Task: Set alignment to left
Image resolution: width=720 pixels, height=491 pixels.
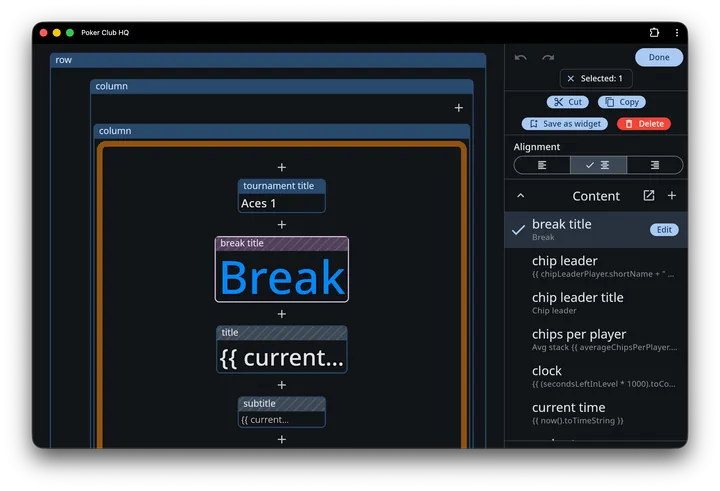Action: point(542,165)
